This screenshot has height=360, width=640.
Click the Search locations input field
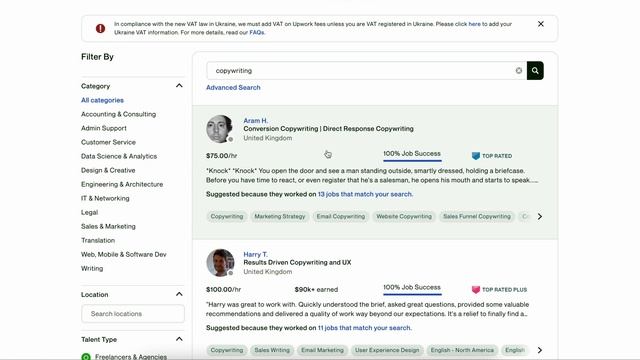click(133, 314)
